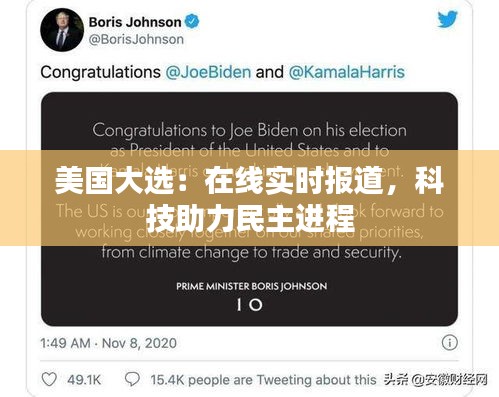The image size is (499, 397).
Task: Open the @KamalaHarris mention link
Action: 347,72
